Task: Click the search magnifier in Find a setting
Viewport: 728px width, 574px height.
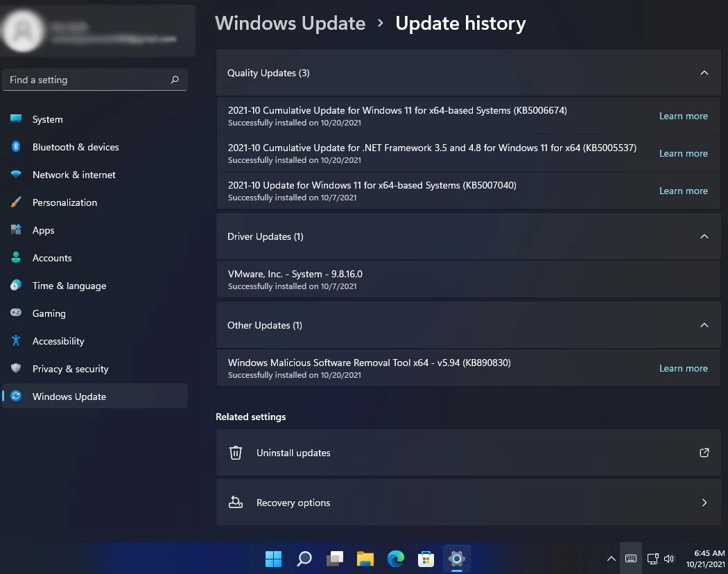Action: tap(175, 80)
